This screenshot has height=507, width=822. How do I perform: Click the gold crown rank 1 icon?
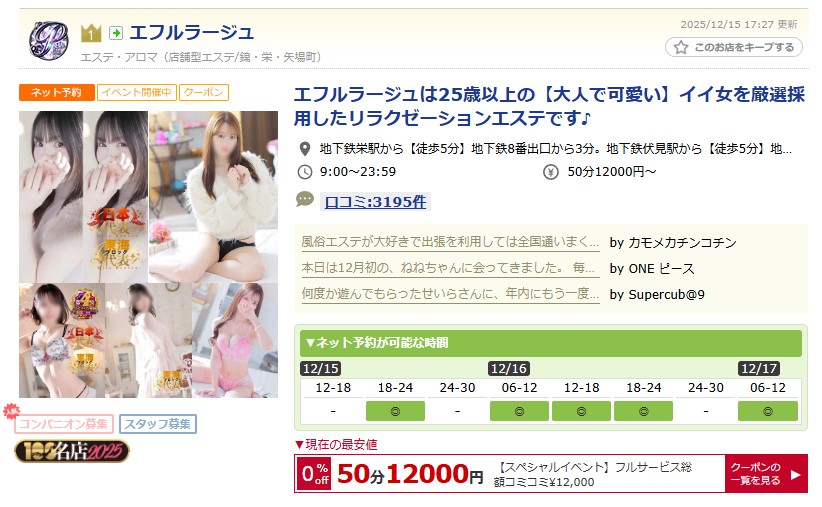(91, 34)
